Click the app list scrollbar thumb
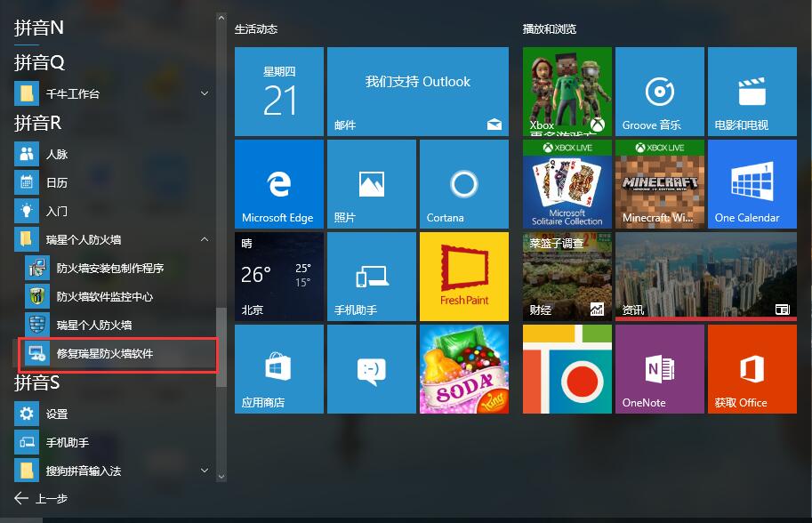Image resolution: width=812 pixels, height=523 pixels. click(221, 348)
